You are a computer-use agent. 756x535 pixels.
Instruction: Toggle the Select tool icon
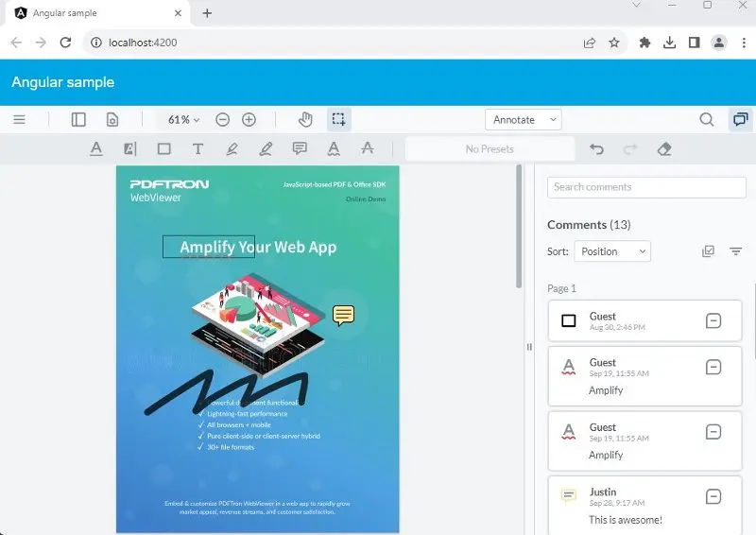click(338, 119)
